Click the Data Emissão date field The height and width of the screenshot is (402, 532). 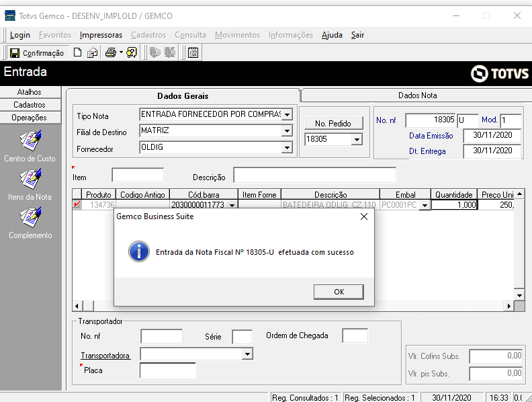pos(492,135)
